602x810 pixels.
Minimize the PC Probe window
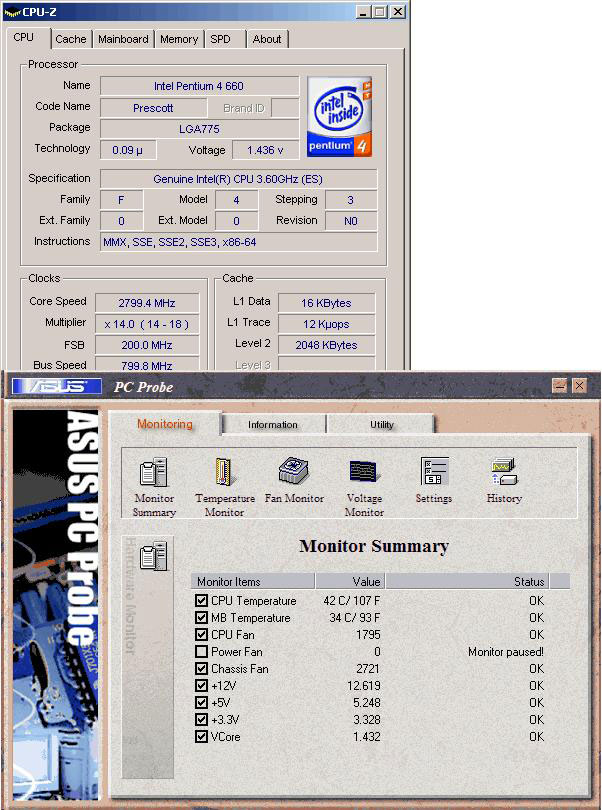tap(560, 385)
